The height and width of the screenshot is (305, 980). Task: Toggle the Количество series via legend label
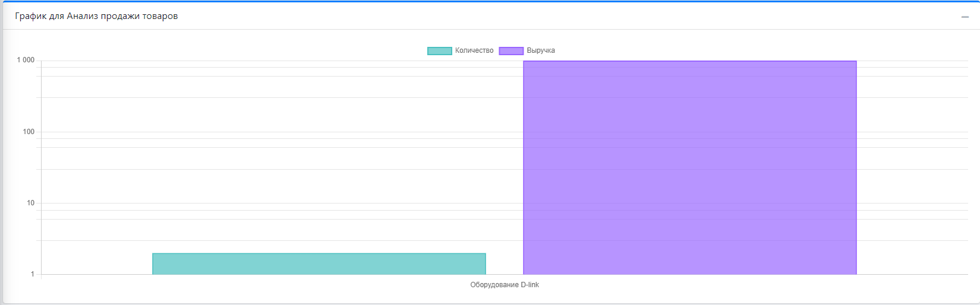tap(474, 51)
